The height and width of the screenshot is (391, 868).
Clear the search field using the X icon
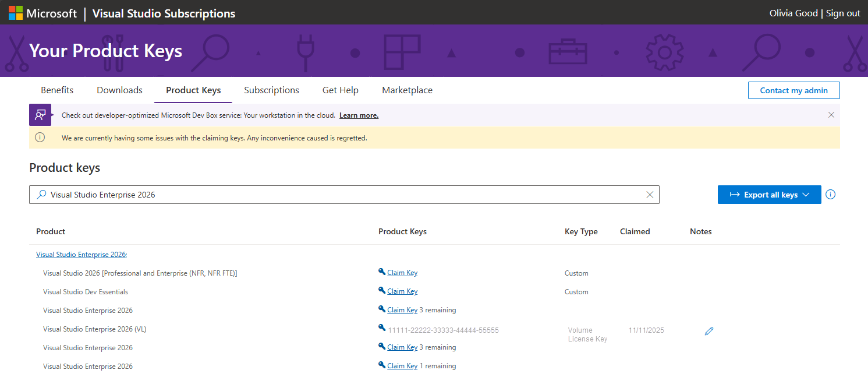pos(650,195)
